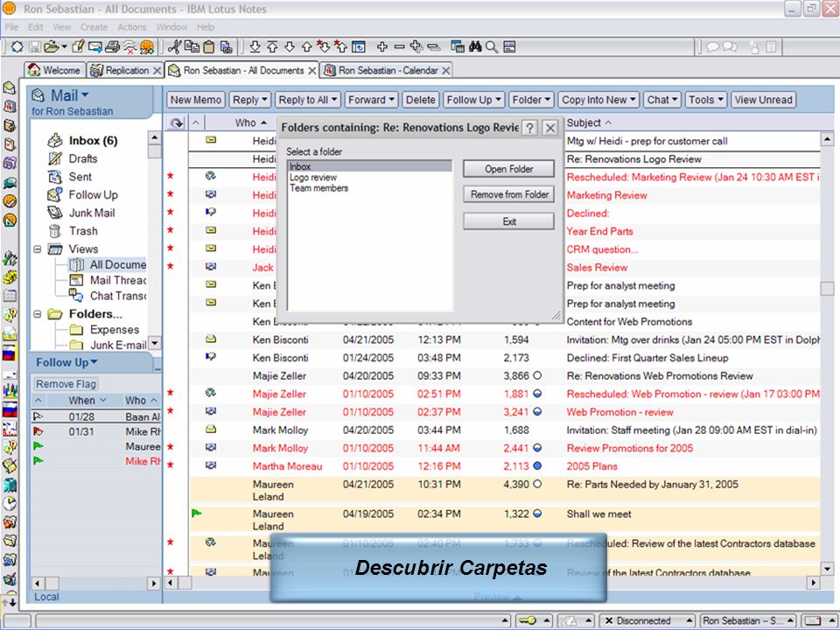The width and height of the screenshot is (840, 630).
Task: Click the Remove from Folder button
Action: (x=509, y=194)
